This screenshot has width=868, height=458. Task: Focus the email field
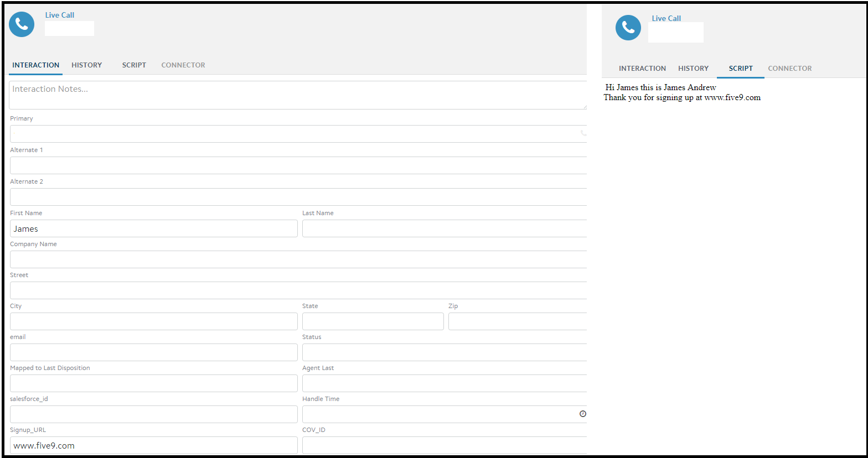point(154,352)
